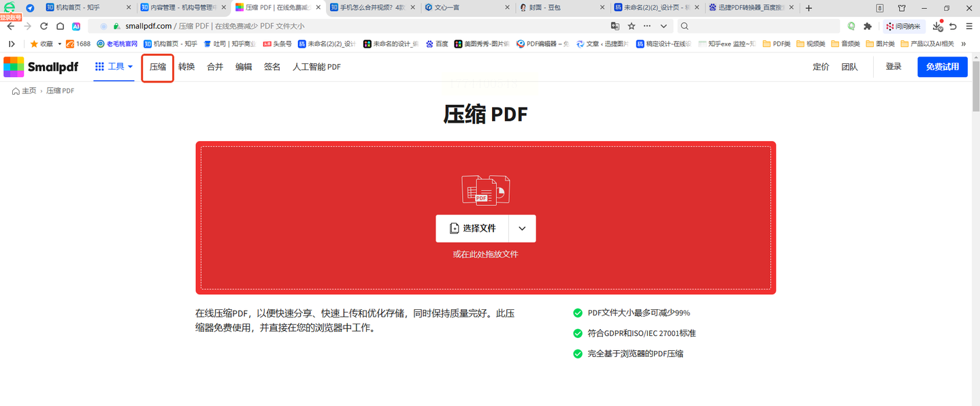This screenshot has height=406, width=980.
Task: Open the 视频类 bookmark folder
Action: [x=811, y=44]
